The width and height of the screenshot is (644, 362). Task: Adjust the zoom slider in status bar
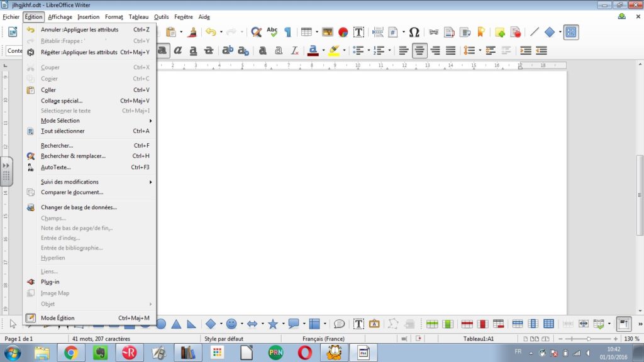[588, 339]
